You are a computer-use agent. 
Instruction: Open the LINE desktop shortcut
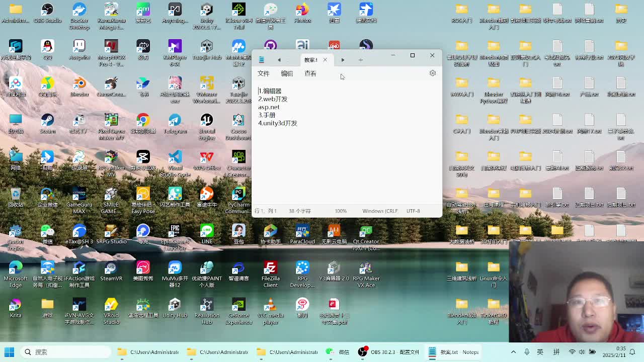tap(207, 234)
